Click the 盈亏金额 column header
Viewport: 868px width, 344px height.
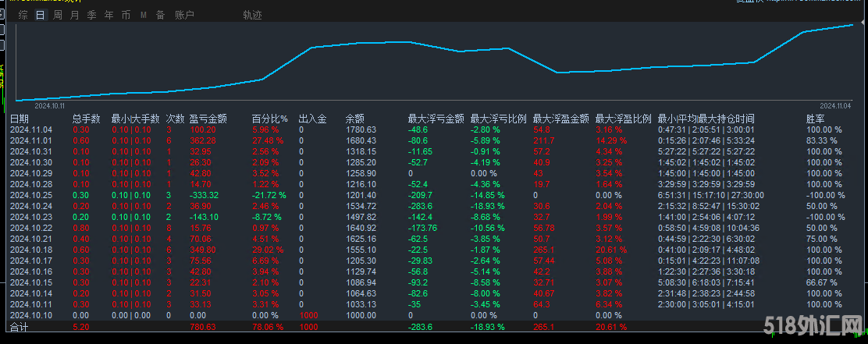[208, 119]
